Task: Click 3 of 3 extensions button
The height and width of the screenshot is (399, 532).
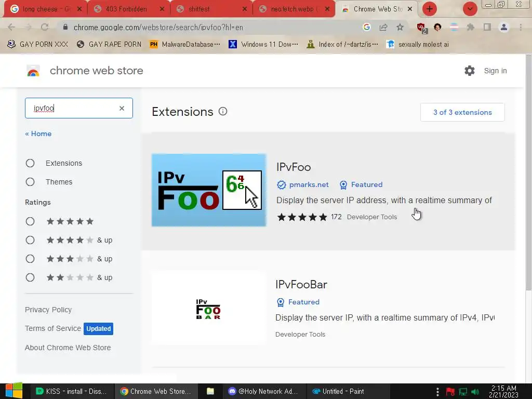Action: (462, 112)
